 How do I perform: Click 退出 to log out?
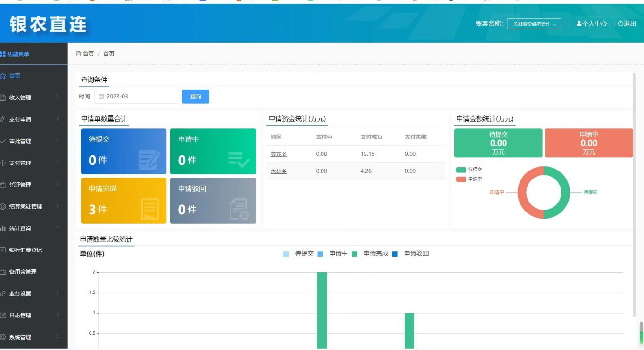coord(627,24)
